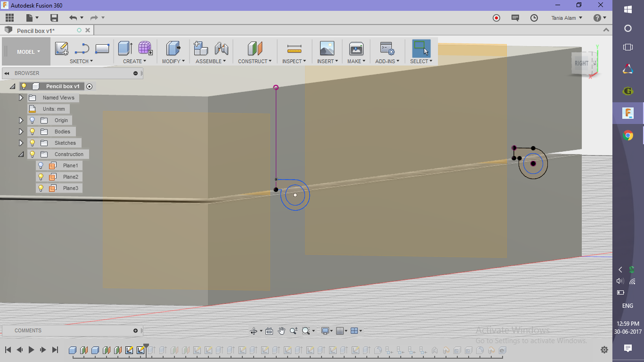Open timeline settings gear icon

604,350
